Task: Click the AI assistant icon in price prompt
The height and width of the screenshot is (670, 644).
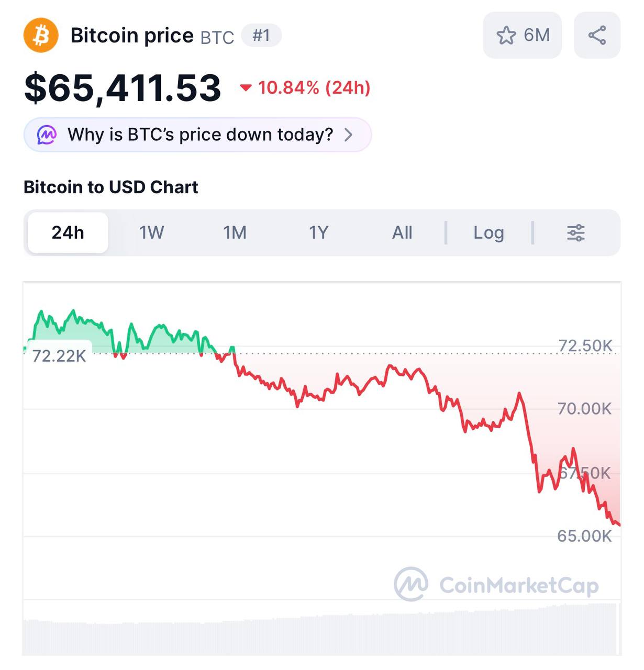Action: tap(47, 135)
